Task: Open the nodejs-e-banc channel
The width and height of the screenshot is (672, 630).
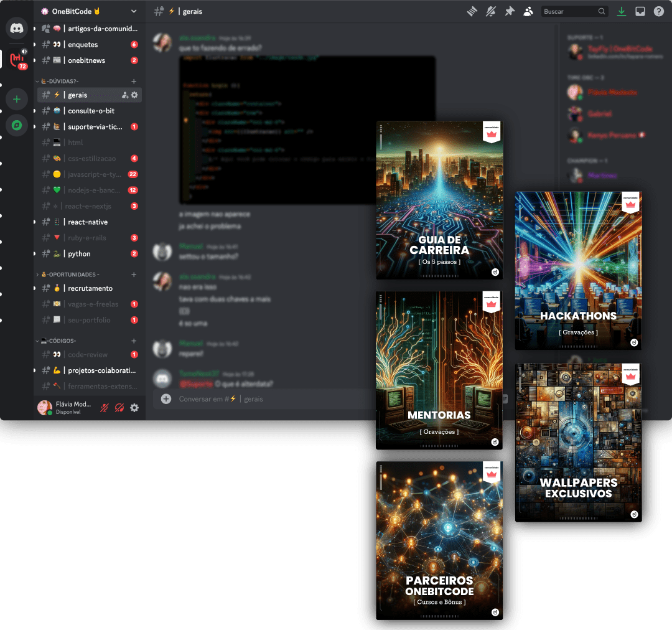Action: click(90, 190)
